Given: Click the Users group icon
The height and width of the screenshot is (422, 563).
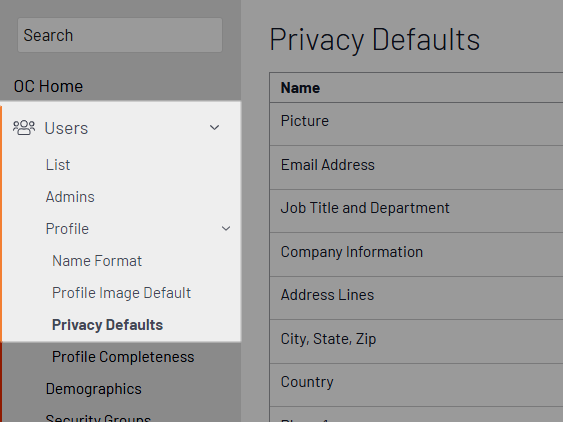Looking at the screenshot, I should pos(24,128).
